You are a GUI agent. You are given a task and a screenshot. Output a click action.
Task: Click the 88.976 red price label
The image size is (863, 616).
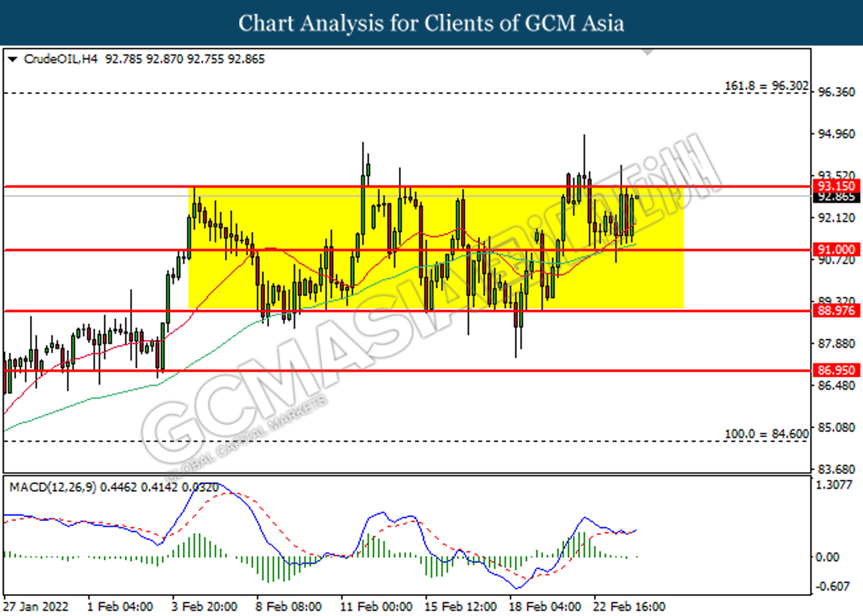coord(837,311)
